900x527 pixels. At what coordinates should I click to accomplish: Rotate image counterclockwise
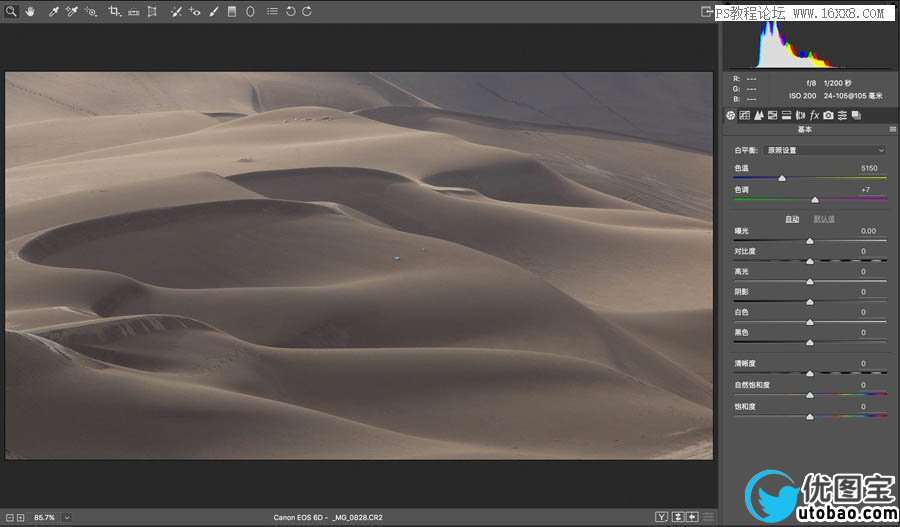coord(290,11)
